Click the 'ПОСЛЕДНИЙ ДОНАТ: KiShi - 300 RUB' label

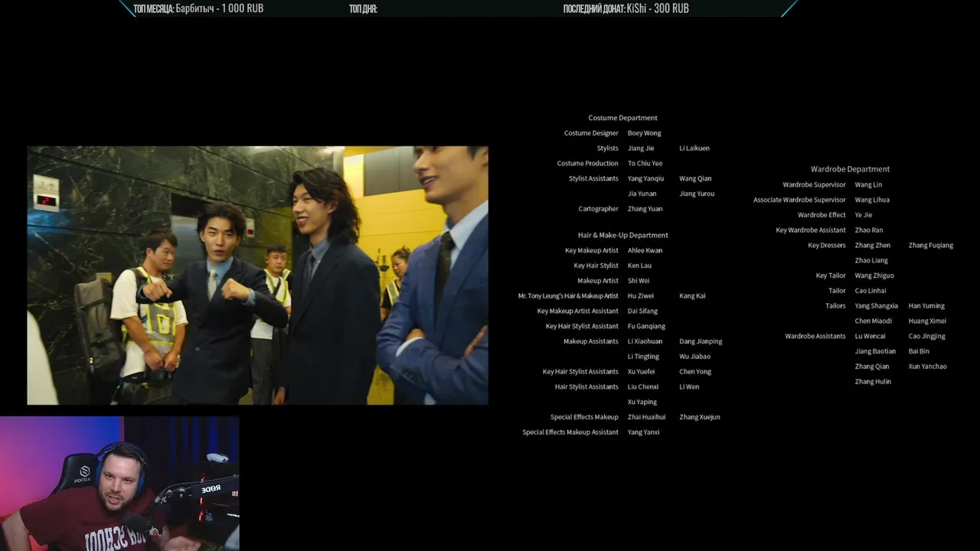coord(626,8)
